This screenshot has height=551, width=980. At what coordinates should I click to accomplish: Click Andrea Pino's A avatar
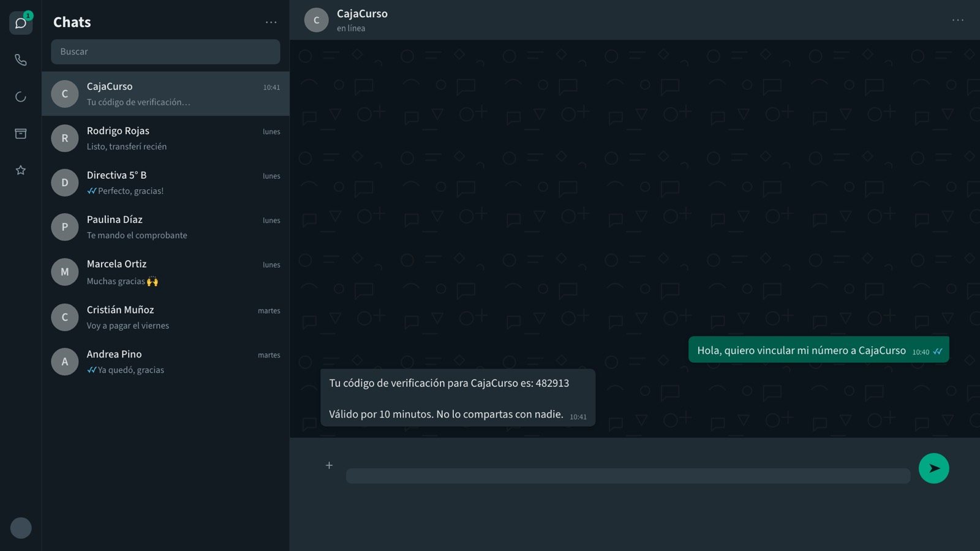click(x=65, y=362)
